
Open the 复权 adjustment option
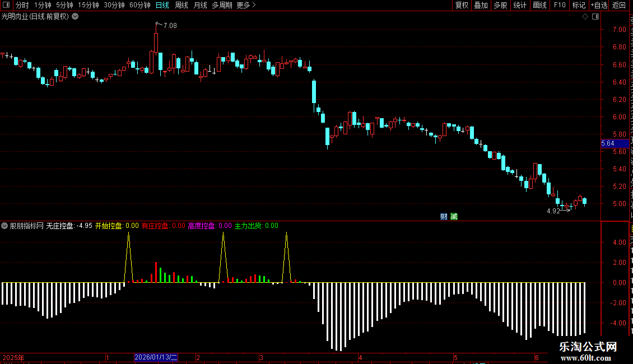(462, 5)
